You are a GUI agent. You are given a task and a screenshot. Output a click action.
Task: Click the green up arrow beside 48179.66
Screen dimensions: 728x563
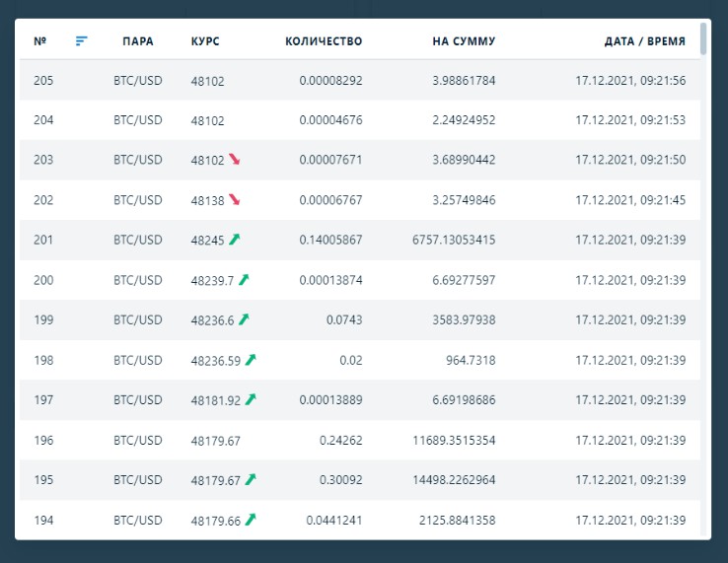coord(251,519)
